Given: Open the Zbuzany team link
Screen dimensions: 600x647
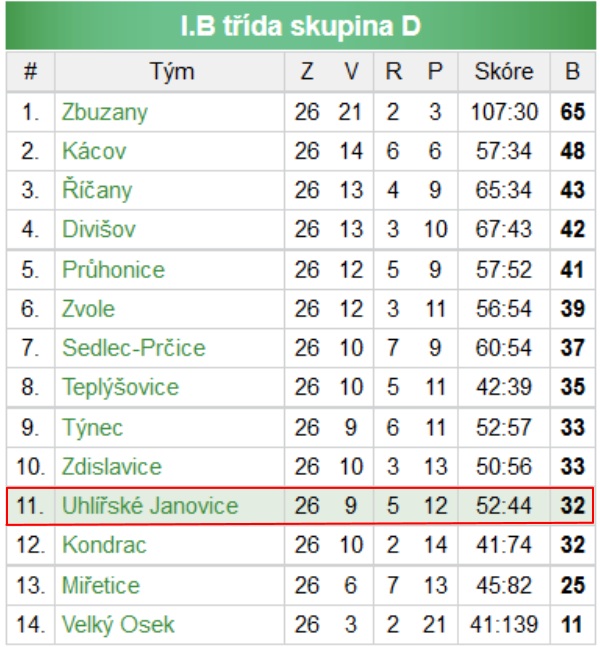Looking at the screenshot, I should coord(104,112).
